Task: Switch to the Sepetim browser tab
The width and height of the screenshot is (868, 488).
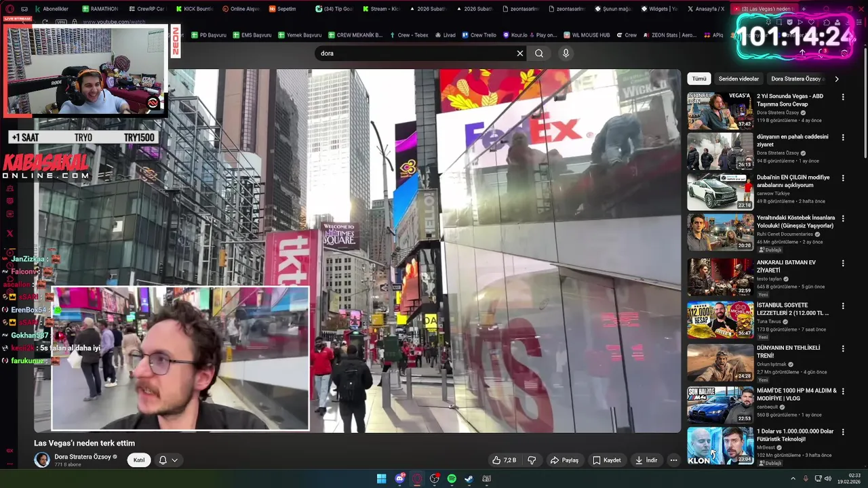Action: (x=282, y=9)
